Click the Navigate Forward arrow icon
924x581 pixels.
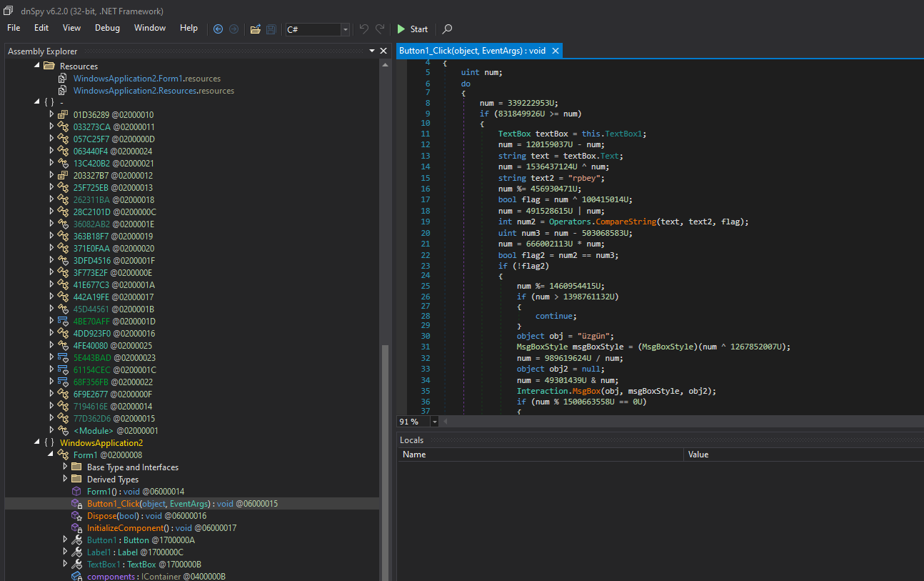[x=233, y=29]
